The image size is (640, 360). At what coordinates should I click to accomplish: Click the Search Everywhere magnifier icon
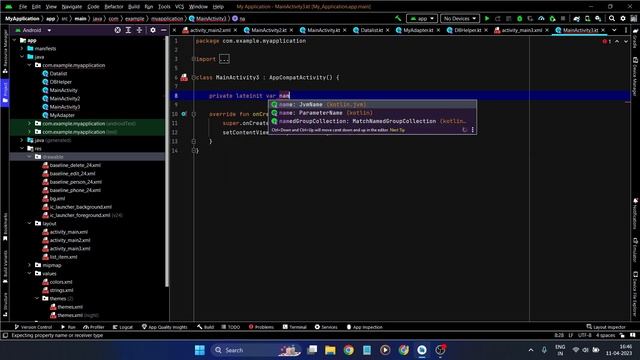click(612, 18)
